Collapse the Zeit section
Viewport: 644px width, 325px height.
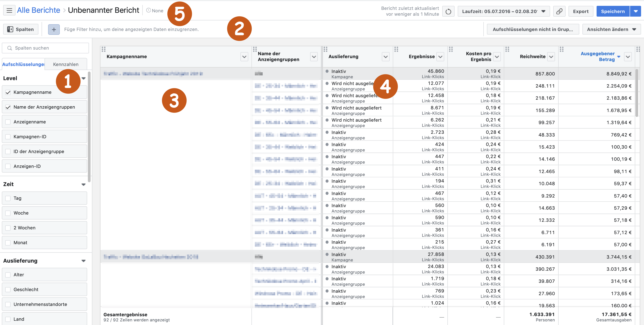(84, 184)
